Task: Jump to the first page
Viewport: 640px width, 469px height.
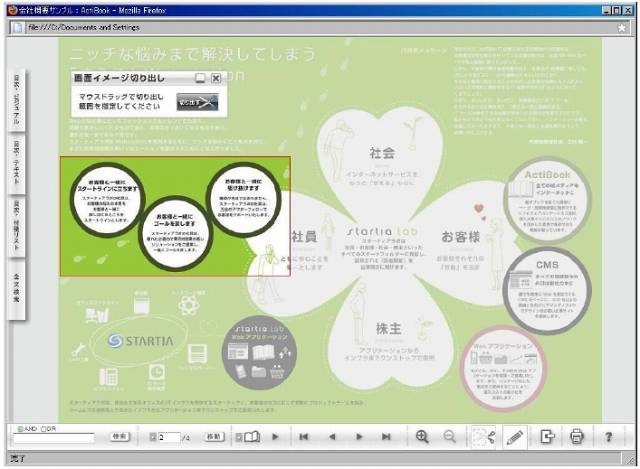Action: tap(303, 437)
